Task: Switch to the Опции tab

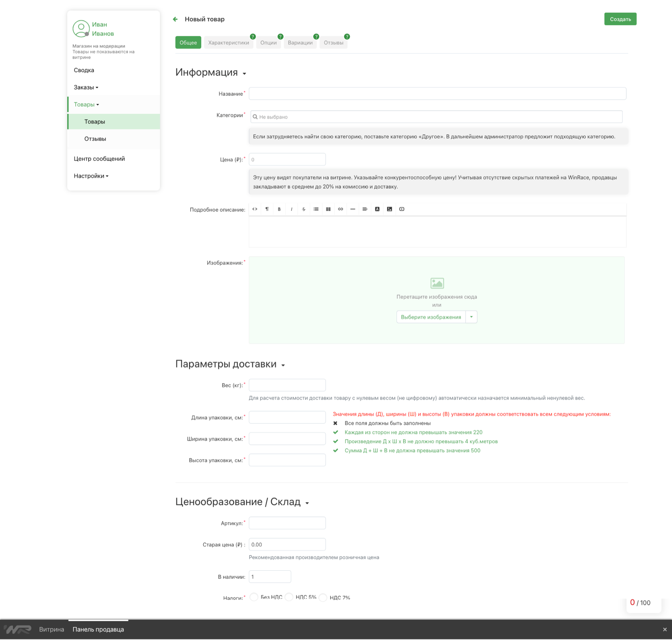Action: point(268,42)
